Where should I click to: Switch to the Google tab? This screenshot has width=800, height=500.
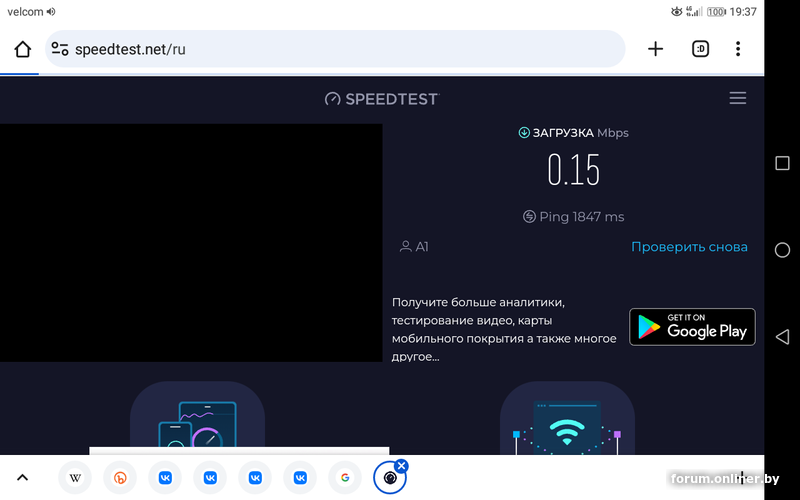[x=345, y=478]
